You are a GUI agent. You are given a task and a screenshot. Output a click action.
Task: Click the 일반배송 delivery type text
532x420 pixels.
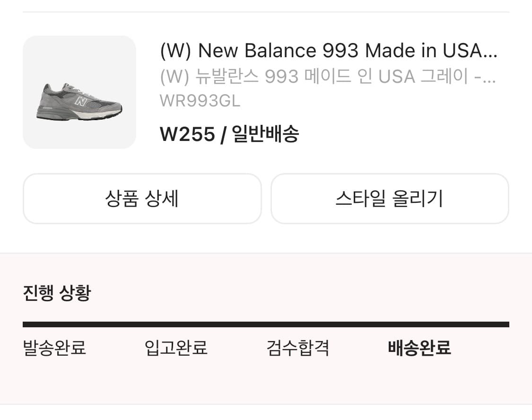coord(265,135)
